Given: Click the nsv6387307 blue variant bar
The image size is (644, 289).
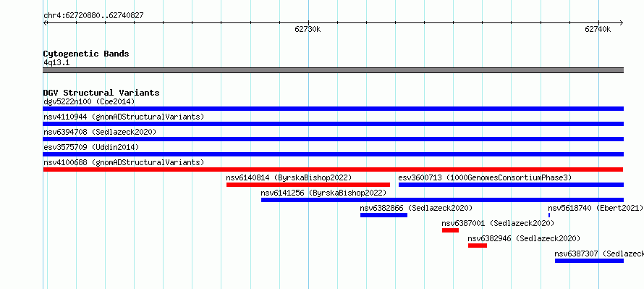Looking at the screenshot, I should (589, 261).
